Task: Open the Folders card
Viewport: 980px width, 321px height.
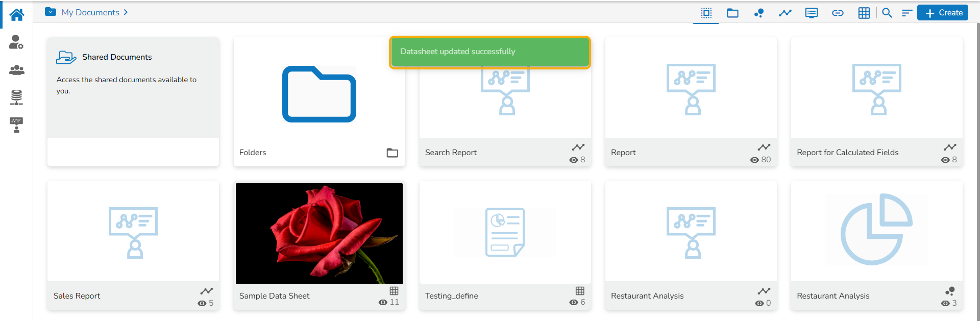Action: coord(319,102)
